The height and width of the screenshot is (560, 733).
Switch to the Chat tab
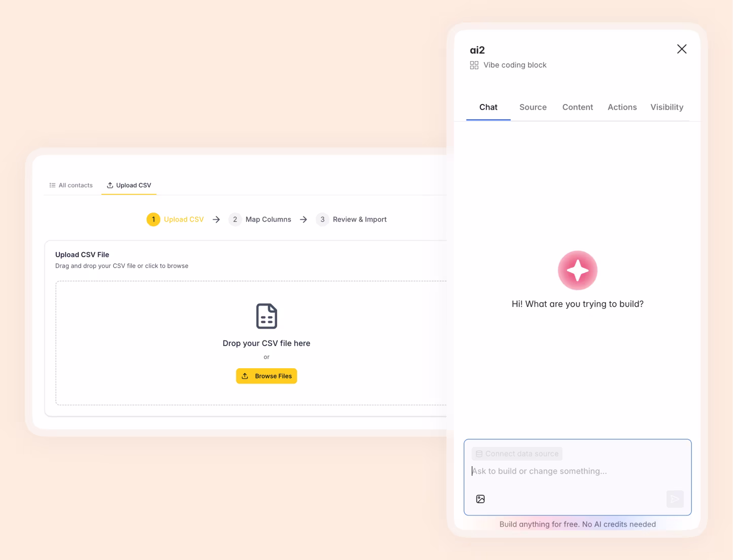tap(488, 107)
